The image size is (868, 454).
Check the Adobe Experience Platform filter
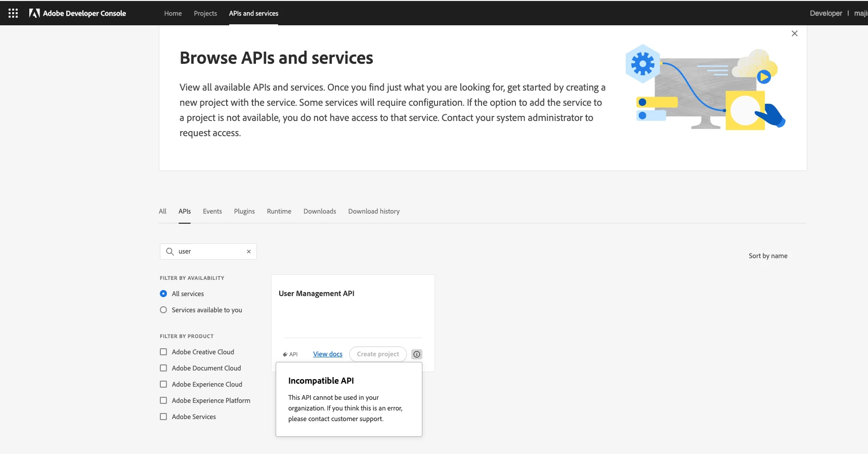point(163,400)
